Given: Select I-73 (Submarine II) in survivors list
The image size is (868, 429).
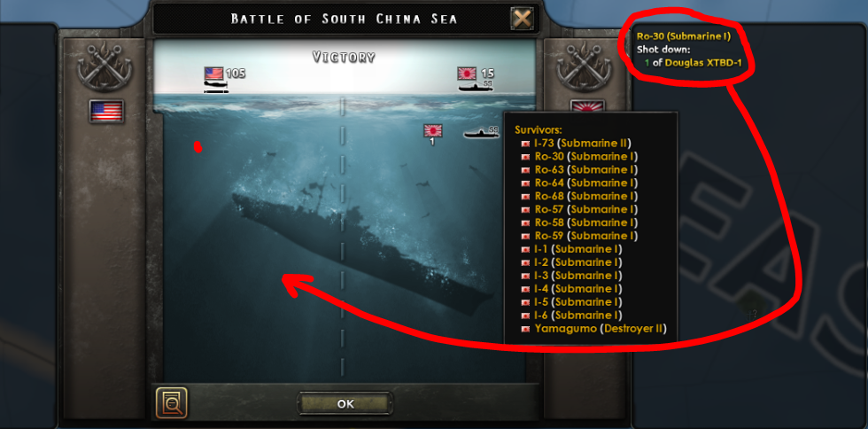Looking at the screenshot, I should coord(577,143).
